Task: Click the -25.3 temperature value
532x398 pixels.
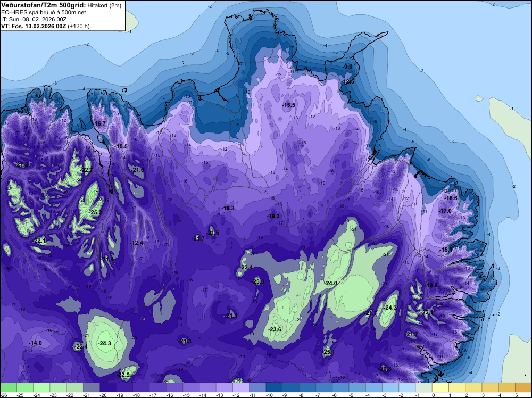Action: [258, 281]
